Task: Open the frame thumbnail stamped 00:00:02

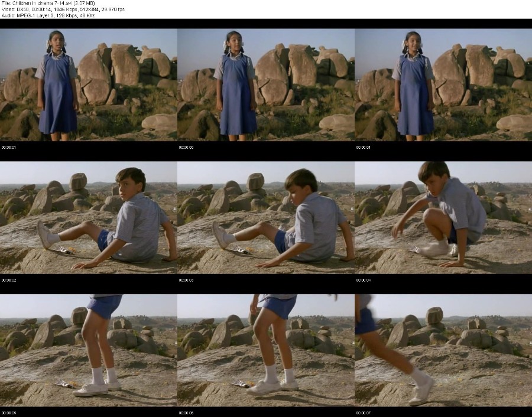Action: pyautogui.click(x=89, y=217)
